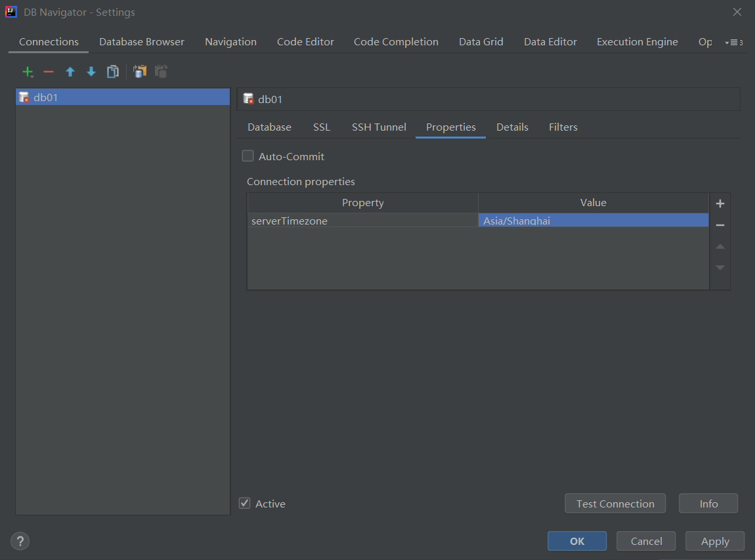
Task: Add a new connection property row
Action: point(720,204)
